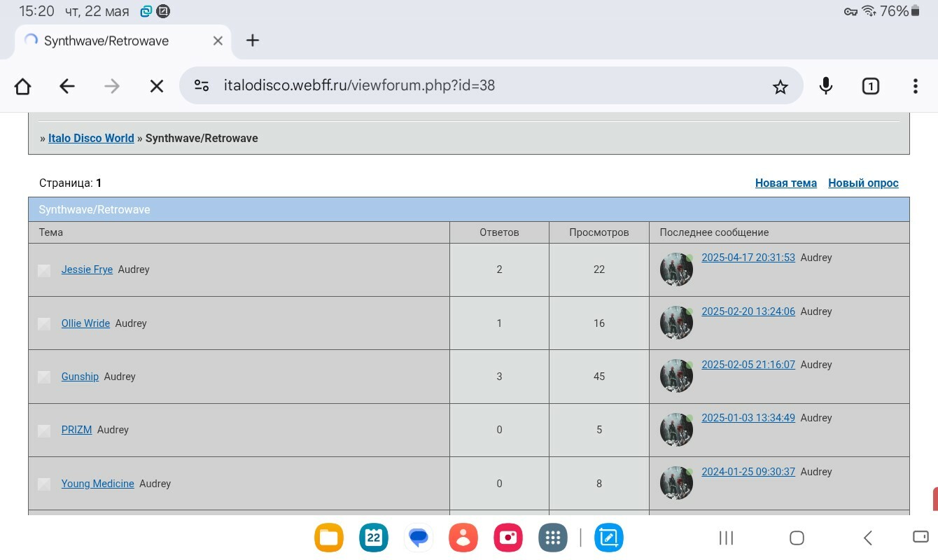Tap the recent apps navigation button
This screenshot has height=560, width=938.
coord(727,538)
